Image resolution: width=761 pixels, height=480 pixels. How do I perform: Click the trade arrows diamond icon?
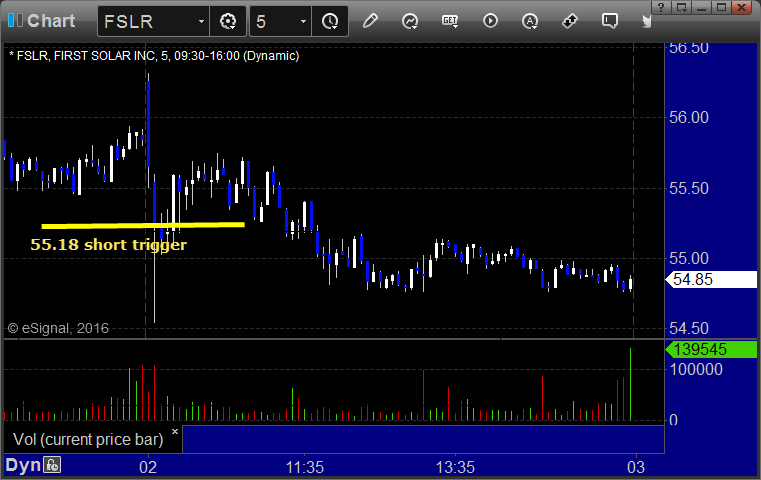(570, 21)
